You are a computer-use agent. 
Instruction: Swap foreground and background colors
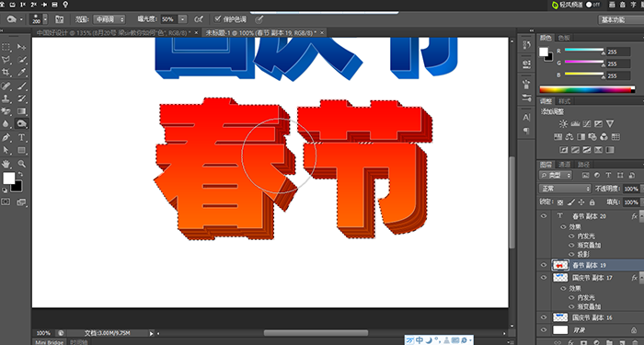tap(20, 174)
